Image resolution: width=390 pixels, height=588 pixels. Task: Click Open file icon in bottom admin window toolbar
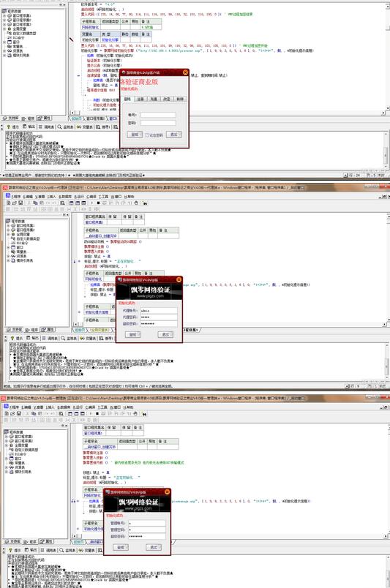(x=12, y=414)
